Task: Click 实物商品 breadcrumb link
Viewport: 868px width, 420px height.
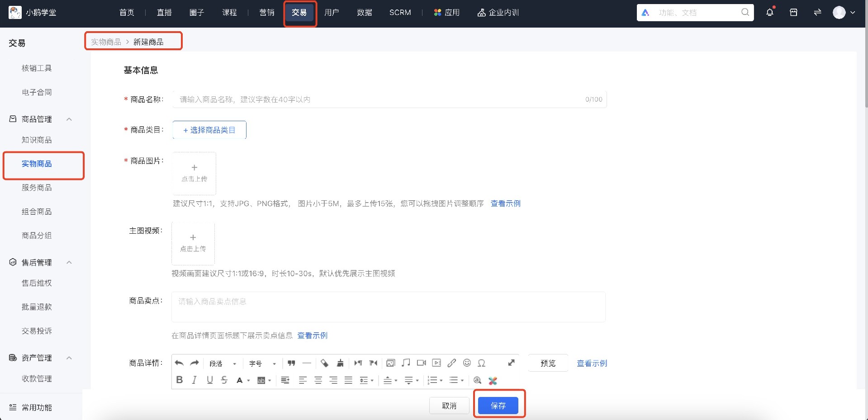Action: coord(106,42)
